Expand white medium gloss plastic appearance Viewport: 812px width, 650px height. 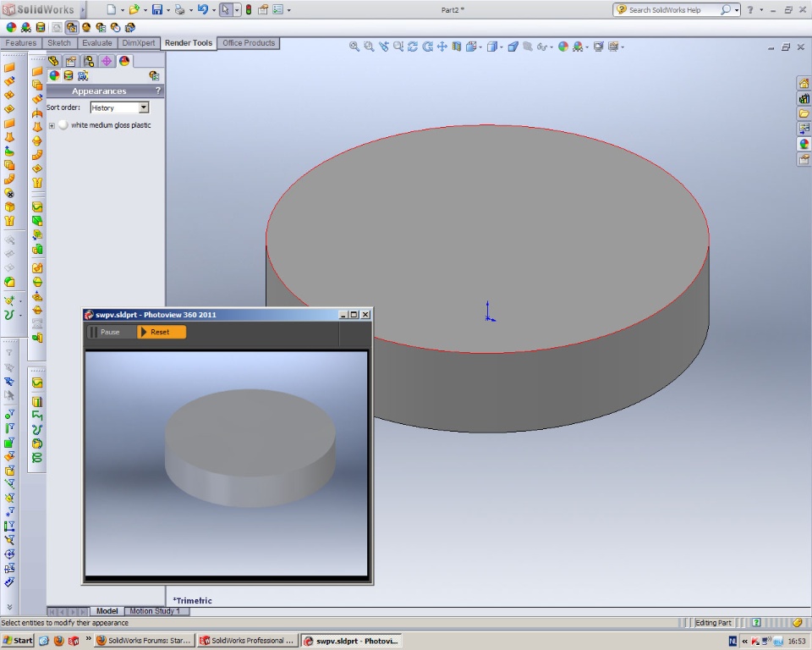point(52,125)
